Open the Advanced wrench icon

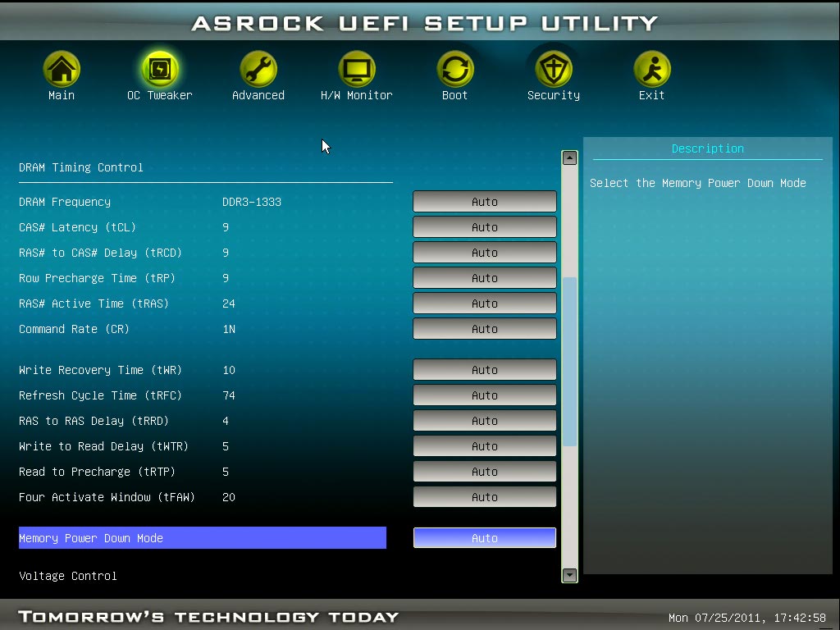point(258,69)
